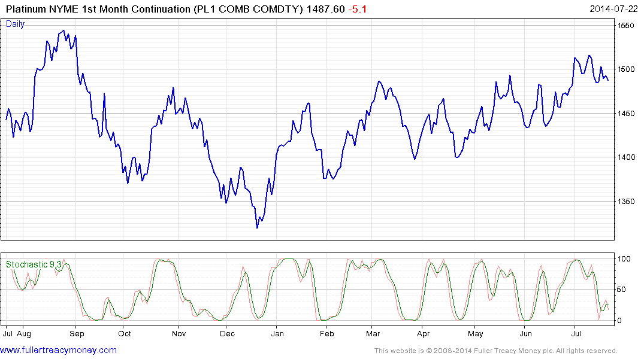Click the 'May' month label on the time axis
Image resolution: width=644 pixels, height=359 pixels.
(x=476, y=334)
